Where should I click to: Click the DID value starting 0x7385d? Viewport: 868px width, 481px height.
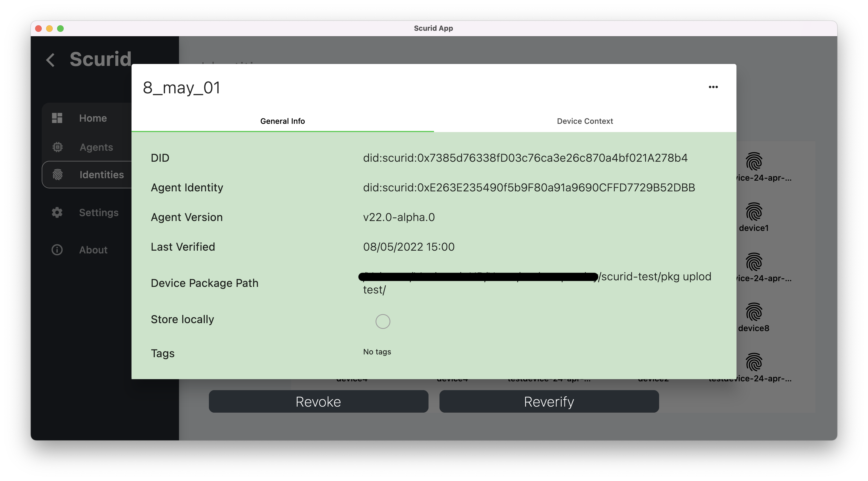[525, 158]
